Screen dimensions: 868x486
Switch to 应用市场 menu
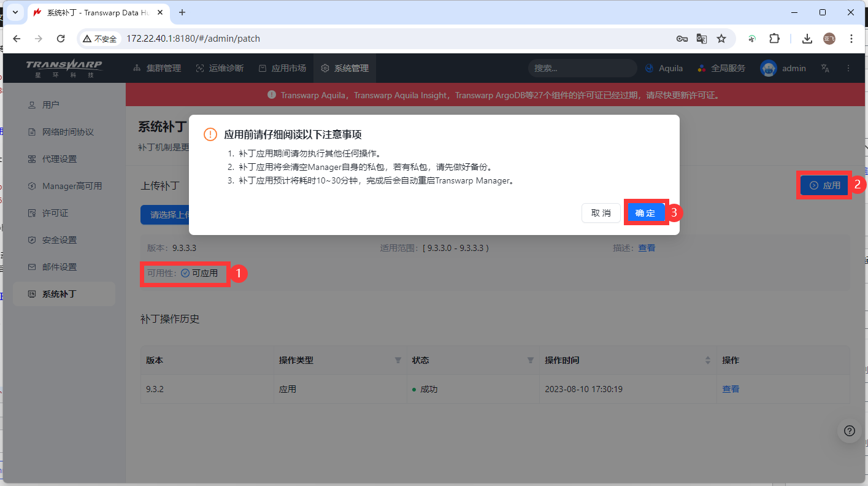282,68
